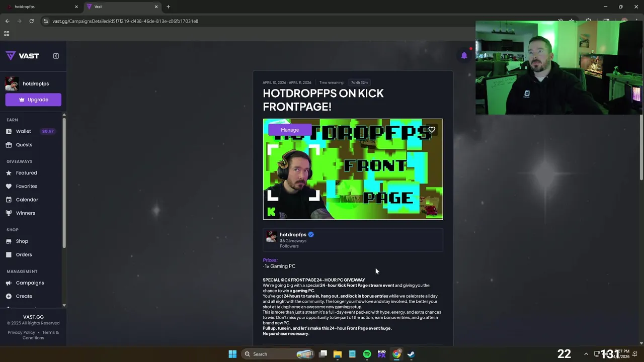The width and height of the screenshot is (644, 362).
Task: Open the purple notifications bell
Action: pos(464,55)
